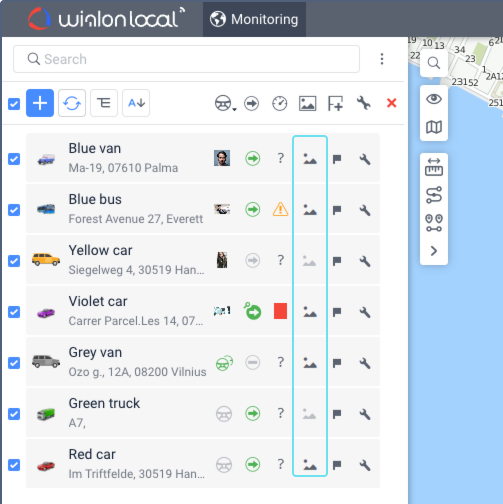Open driver column dropdown in header
This screenshot has width=503, height=504.
tap(226, 103)
